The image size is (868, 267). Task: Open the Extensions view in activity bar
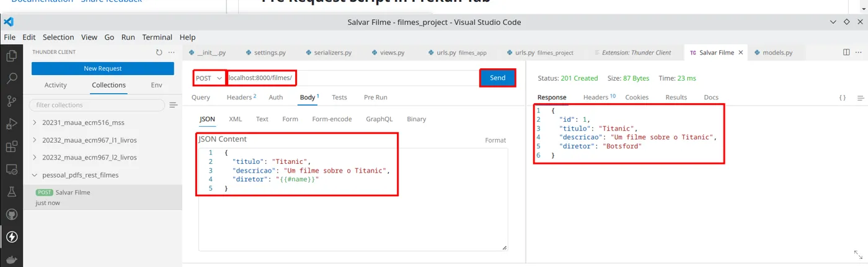pyautogui.click(x=11, y=147)
